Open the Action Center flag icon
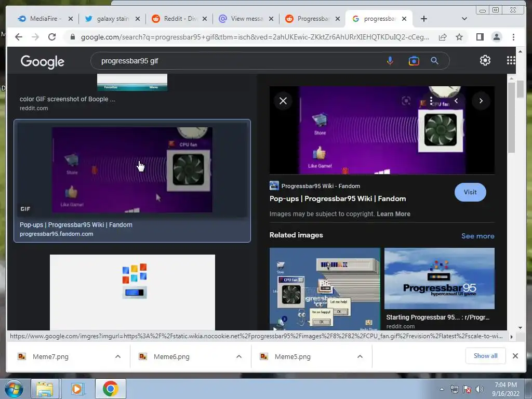This screenshot has width=532, height=399. [x=467, y=389]
